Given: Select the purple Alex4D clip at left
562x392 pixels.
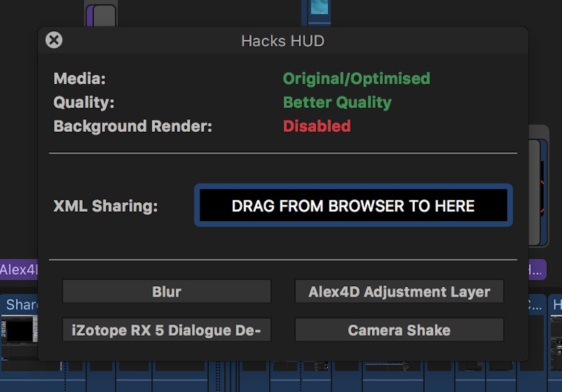Looking at the screenshot, I should [x=19, y=269].
